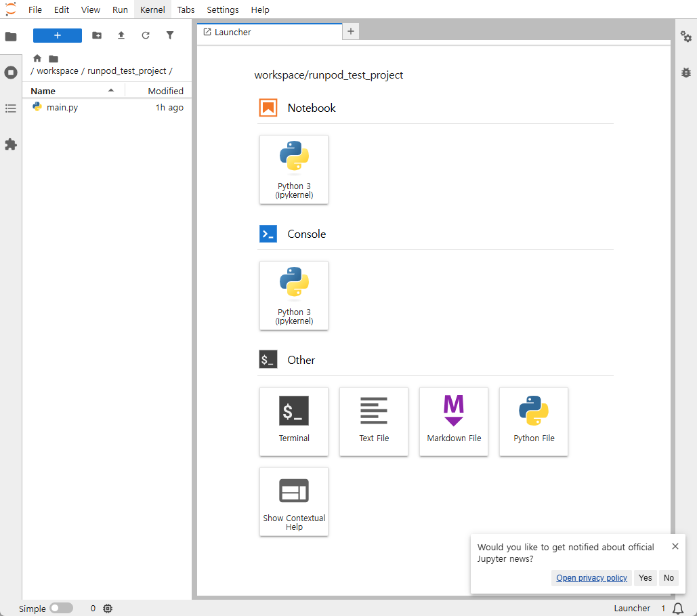
Task: Click the Console section header icon
Action: 268,234
